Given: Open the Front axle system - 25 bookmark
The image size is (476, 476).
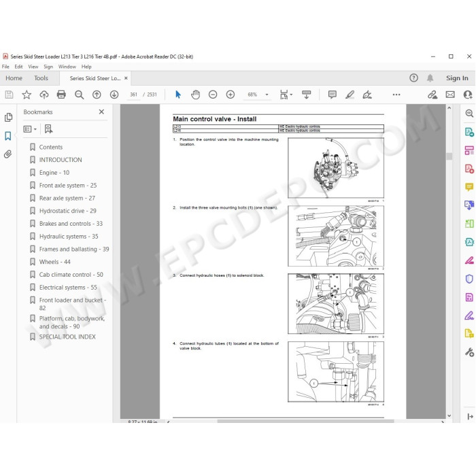Looking at the screenshot, I should pos(68,185).
